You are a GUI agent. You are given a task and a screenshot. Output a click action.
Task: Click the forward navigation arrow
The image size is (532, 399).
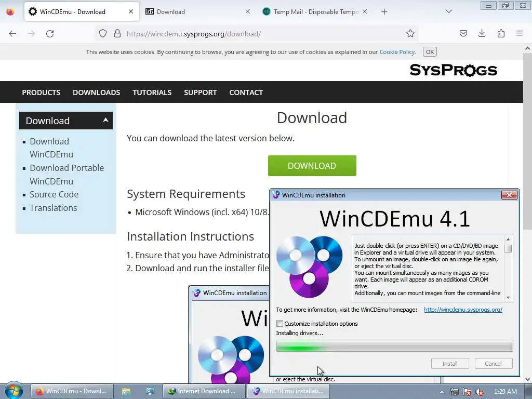tap(31, 34)
